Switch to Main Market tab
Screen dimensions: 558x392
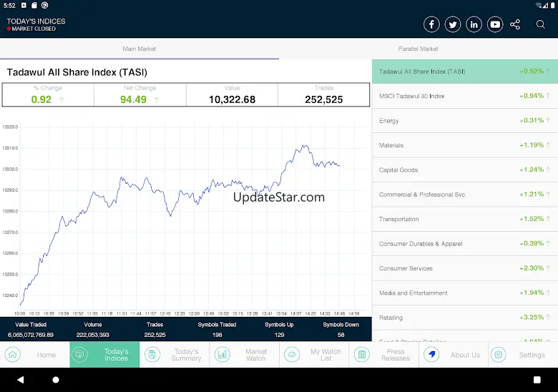pyautogui.click(x=139, y=49)
